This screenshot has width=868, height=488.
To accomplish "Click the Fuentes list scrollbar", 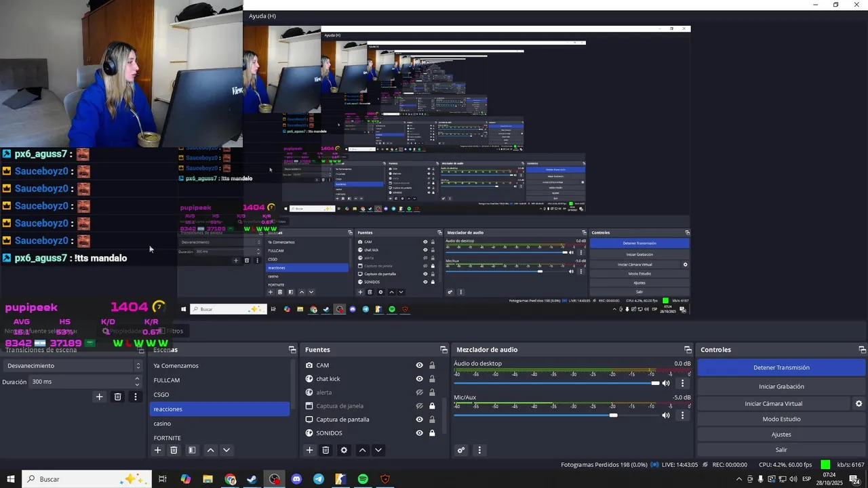I will tap(444, 415).
